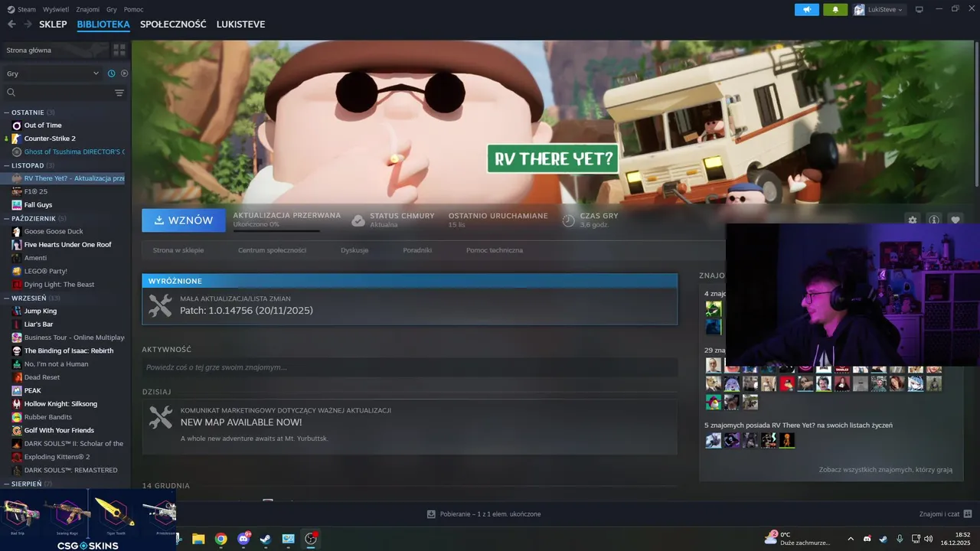The width and height of the screenshot is (980, 551).
Task: Click the update progress bar under Ukończono 0%
Action: pyautogui.click(x=276, y=230)
